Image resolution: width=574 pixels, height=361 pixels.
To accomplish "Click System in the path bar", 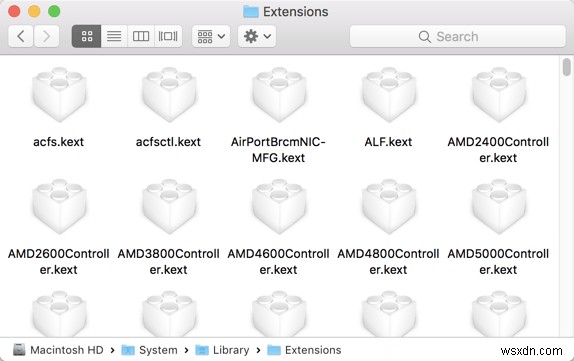I will coord(149,350).
